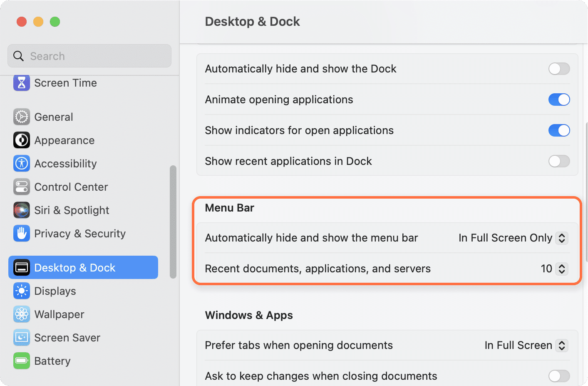Open Appearance settings

pyautogui.click(x=53, y=140)
